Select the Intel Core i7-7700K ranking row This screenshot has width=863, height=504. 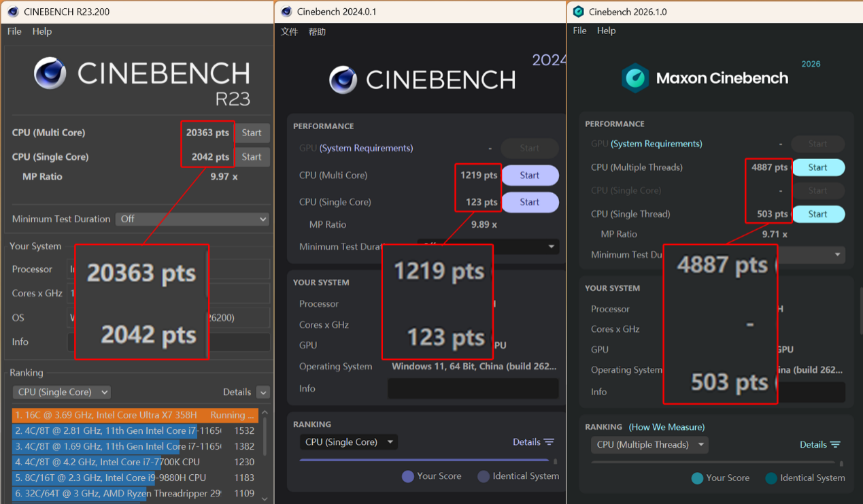pos(135,462)
